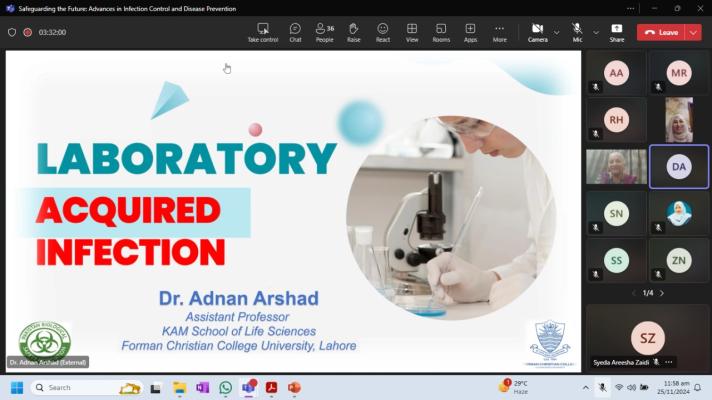Screen dimensions: 712x400
Task: Open the More actions menu
Action: [x=499, y=31]
